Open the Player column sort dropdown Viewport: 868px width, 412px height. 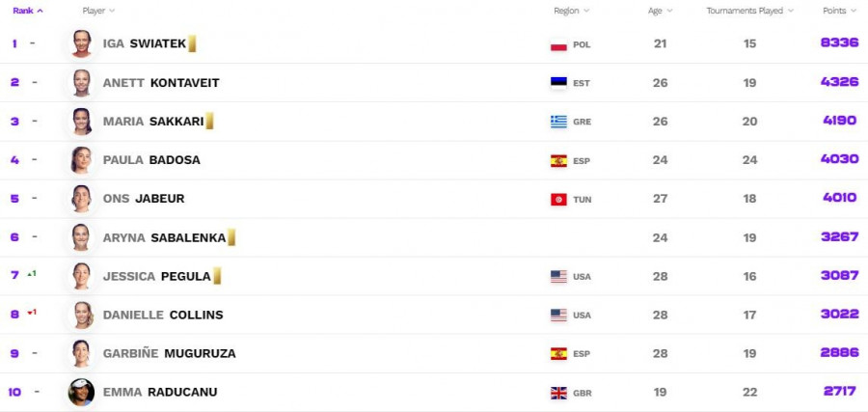tap(98, 11)
